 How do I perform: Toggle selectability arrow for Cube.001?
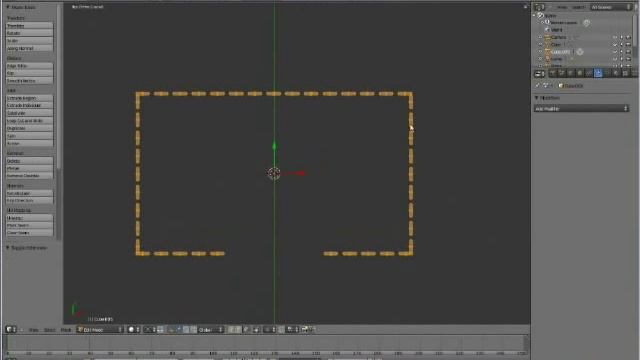click(622, 52)
